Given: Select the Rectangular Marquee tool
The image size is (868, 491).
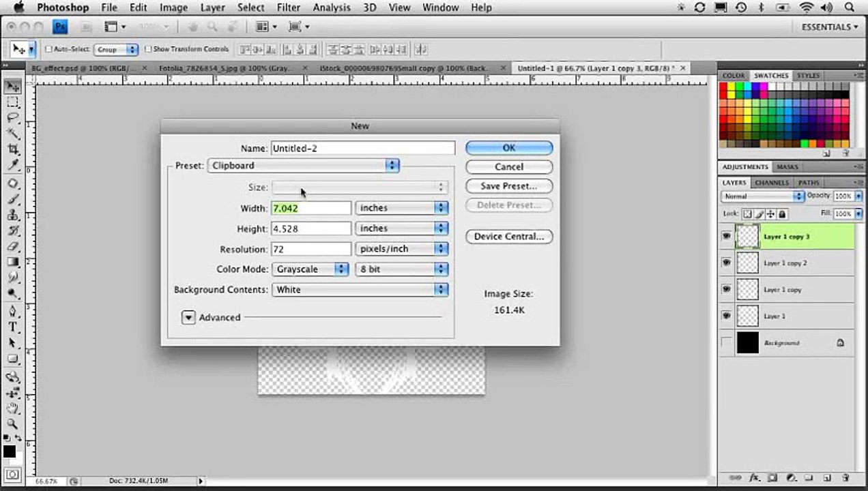Looking at the screenshot, I should click(x=13, y=102).
